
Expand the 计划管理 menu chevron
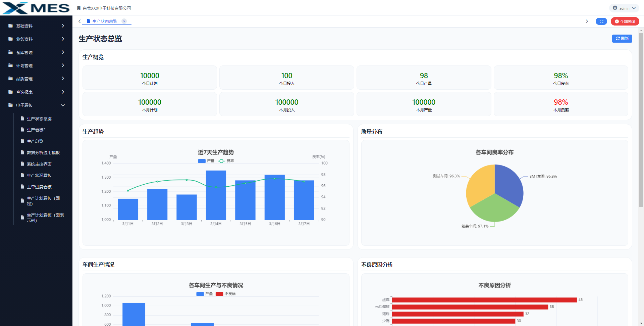point(63,65)
